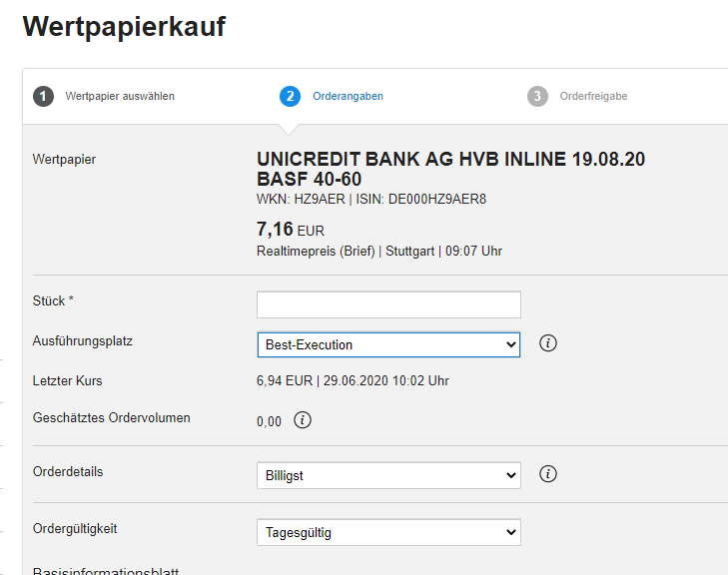The height and width of the screenshot is (575, 728).
Task: Focus the Stück quantity input field
Action: tap(388, 304)
